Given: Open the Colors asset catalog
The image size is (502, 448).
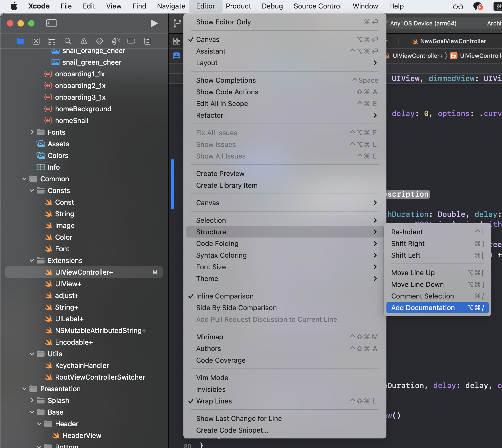Looking at the screenshot, I should click(x=52, y=156).
